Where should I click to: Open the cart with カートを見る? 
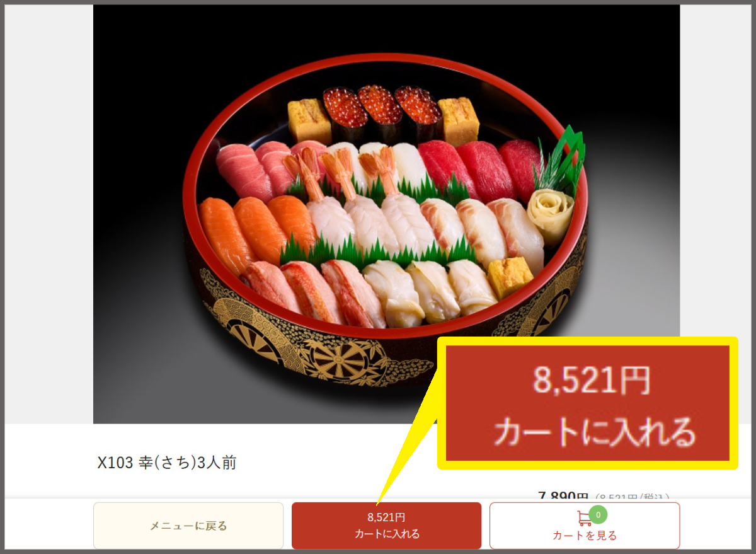[x=585, y=526]
